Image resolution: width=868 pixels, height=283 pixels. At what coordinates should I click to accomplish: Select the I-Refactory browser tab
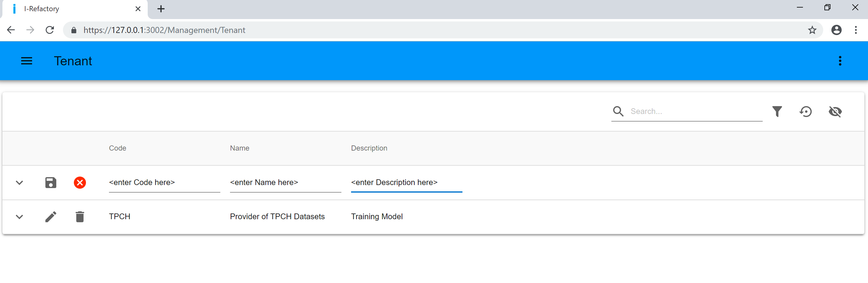pos(74,9)
